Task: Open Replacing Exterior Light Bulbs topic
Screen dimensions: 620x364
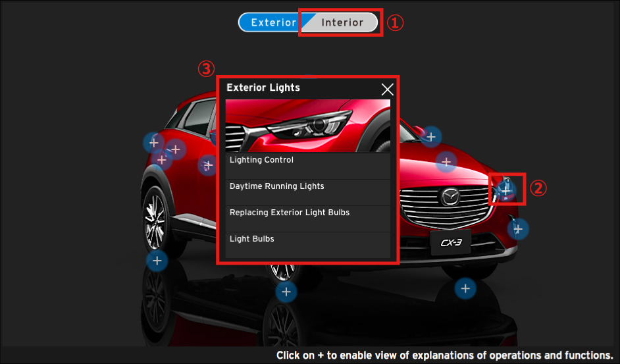Action: point(308,213)
